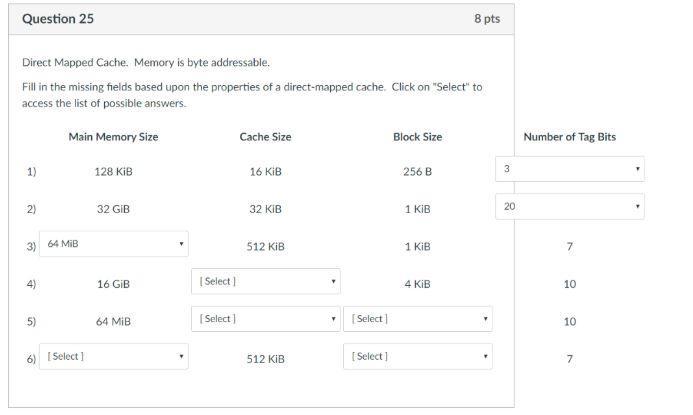Open row 1 Number of Tag Bits dropdown

[569, 169]
